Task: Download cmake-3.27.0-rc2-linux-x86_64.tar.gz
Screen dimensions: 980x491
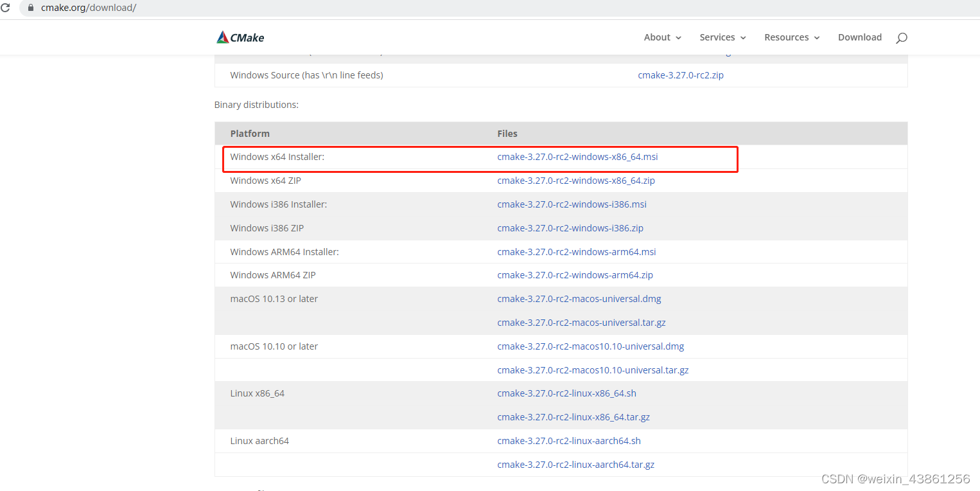Action: click(573, 417)
